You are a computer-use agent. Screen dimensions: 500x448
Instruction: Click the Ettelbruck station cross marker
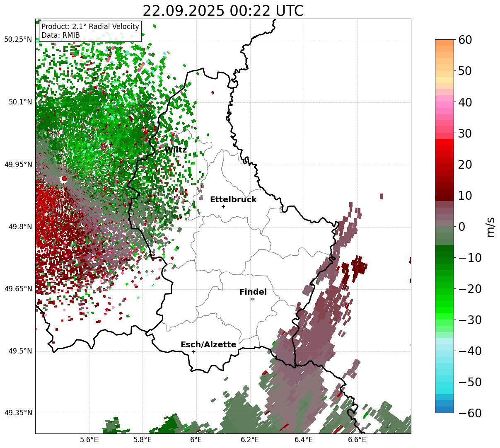coord(224,206)
